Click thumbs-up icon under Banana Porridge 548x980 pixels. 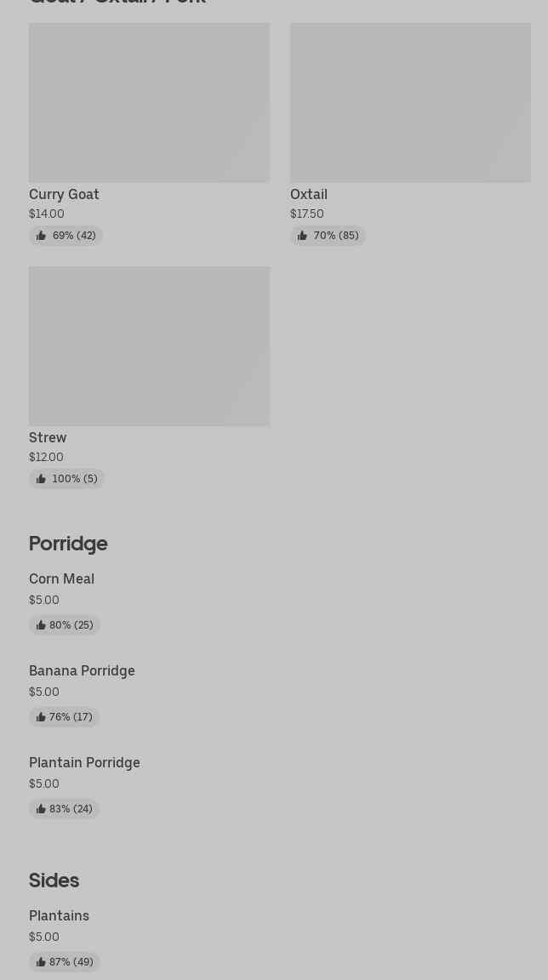point(41,717)
